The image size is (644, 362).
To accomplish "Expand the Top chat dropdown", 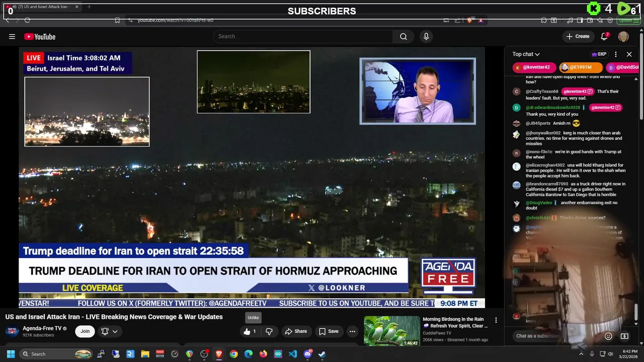I will (x=526, y=54).
